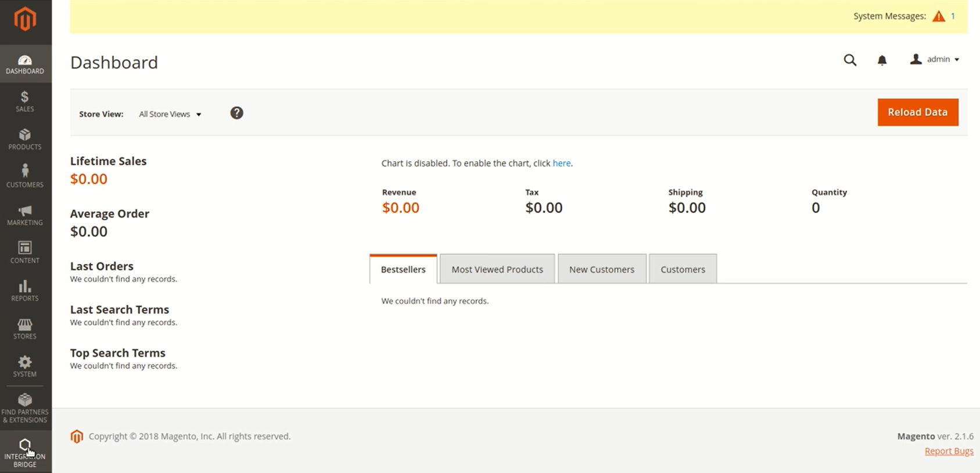
Task: Open the System gear menu
Action: 25,366
